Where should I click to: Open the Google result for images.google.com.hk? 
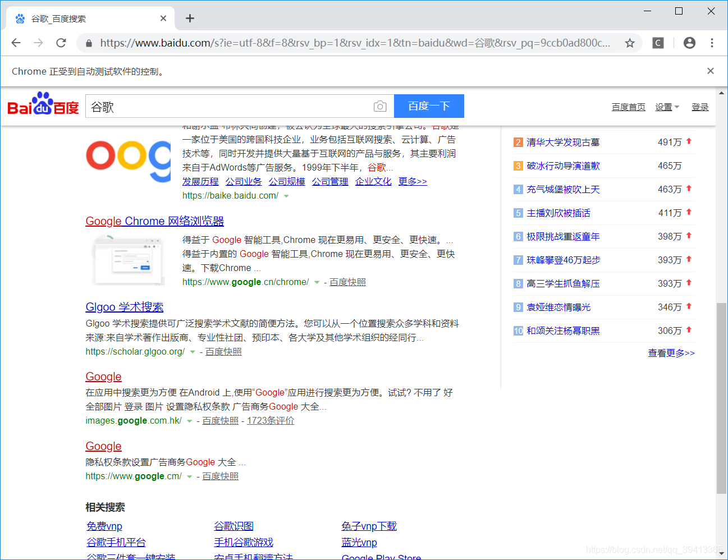[x=104, y=377]
